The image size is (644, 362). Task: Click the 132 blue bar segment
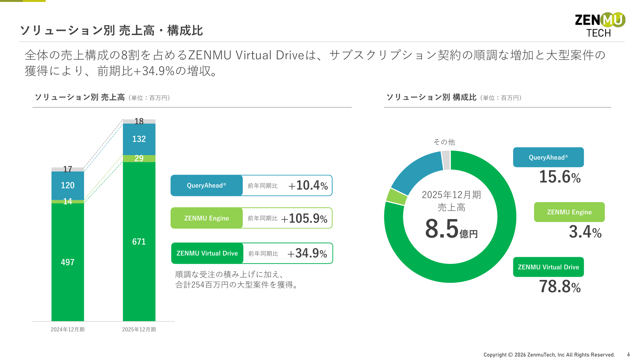coord(139,139)
